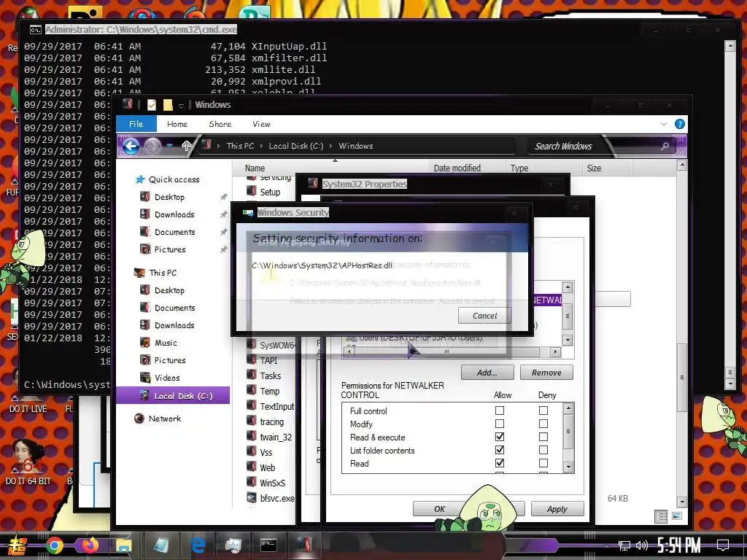Image resolution: width=747 pixels, height=560 pixels.
Task: Select Quick access in navigation pane
Action: tap(174, 179)
